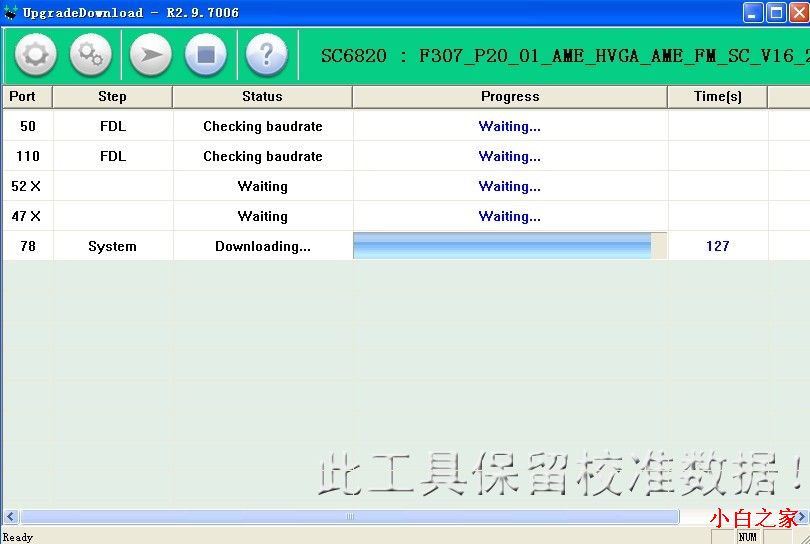Screen dimensions: 810x544
Task: Click the System step cell
Action: click(113, 246)
